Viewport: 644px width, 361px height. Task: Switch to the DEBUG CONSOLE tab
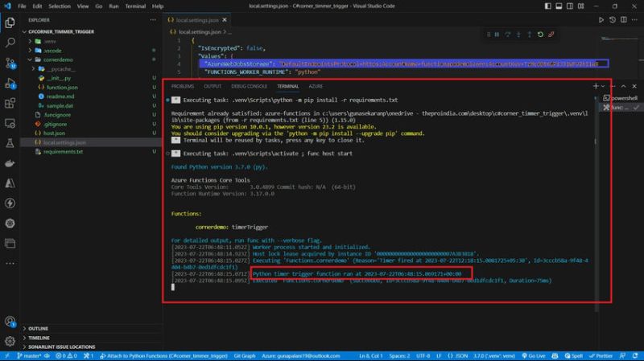point(249,86)
